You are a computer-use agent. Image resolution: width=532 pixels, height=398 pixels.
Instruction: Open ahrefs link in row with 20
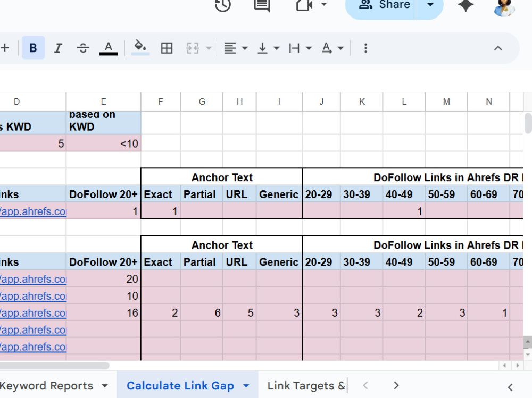coord(33,279)
